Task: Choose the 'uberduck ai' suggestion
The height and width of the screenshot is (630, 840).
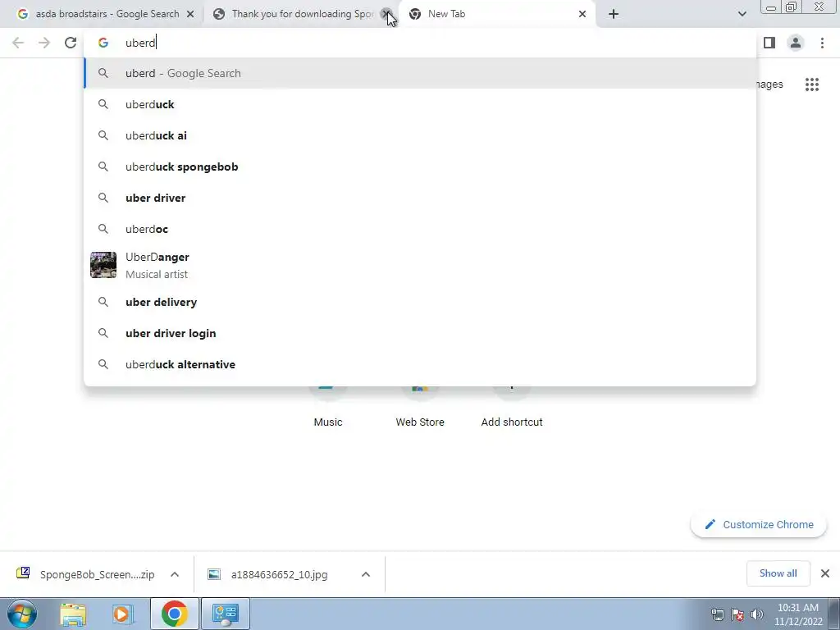Action: point(420,135)
